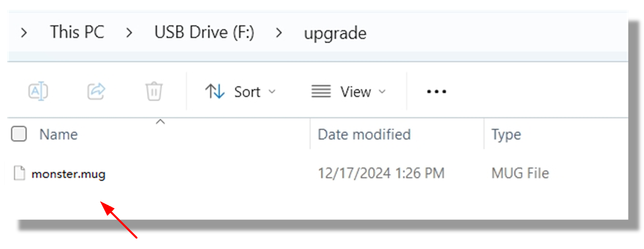Viewport: 644px width, 249px height.
Task: Sort by Date modified column header
Action: click(x=364, y=134)
